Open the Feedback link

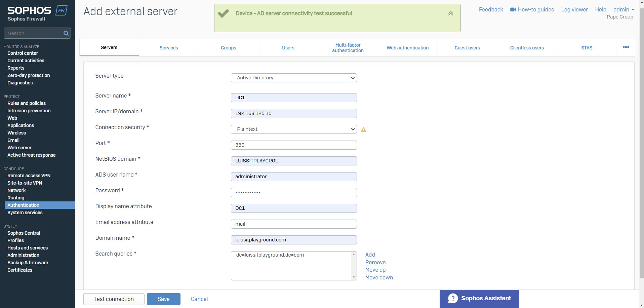pyautogui.click(x=491, y=10)
